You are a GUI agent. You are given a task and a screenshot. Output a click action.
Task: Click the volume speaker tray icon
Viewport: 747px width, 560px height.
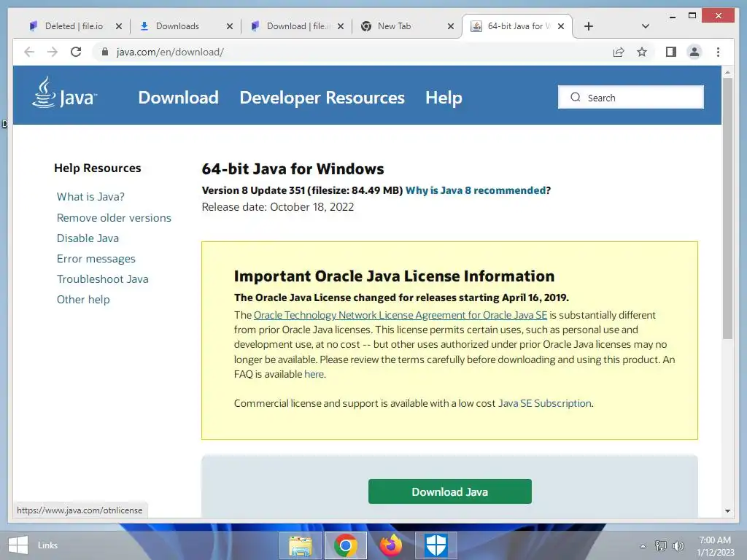(x=678, y=545)
